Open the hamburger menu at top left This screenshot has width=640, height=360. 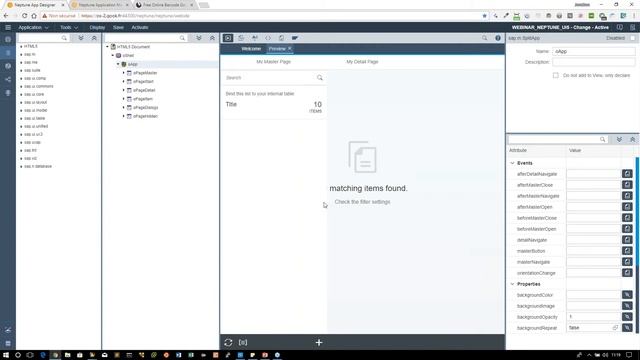[x=8, y=27]
